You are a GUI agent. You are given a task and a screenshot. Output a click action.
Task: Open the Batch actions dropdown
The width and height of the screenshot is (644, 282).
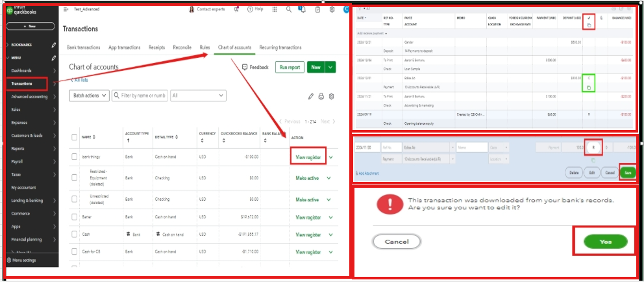pos(89,96)
